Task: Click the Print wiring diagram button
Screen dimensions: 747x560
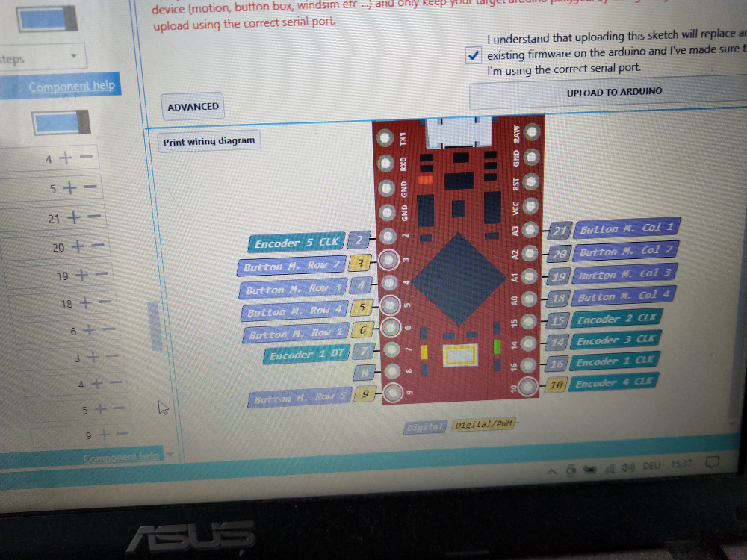Action: 208,141
